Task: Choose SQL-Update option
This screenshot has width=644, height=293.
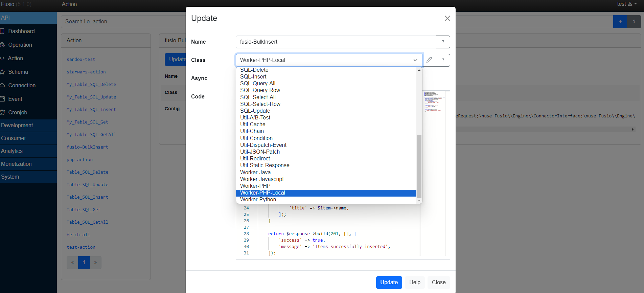Action: coord(326,111)
